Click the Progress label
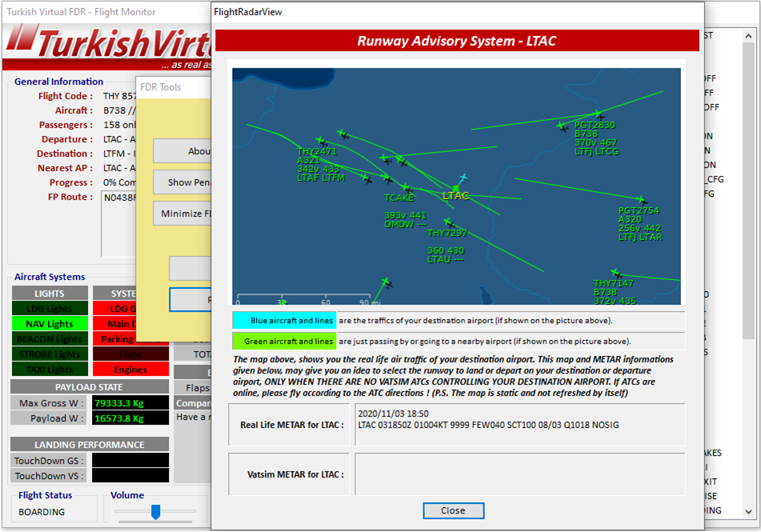Image resolution: width=761 pixels, height=532 pixels. [x=71, y=182]
